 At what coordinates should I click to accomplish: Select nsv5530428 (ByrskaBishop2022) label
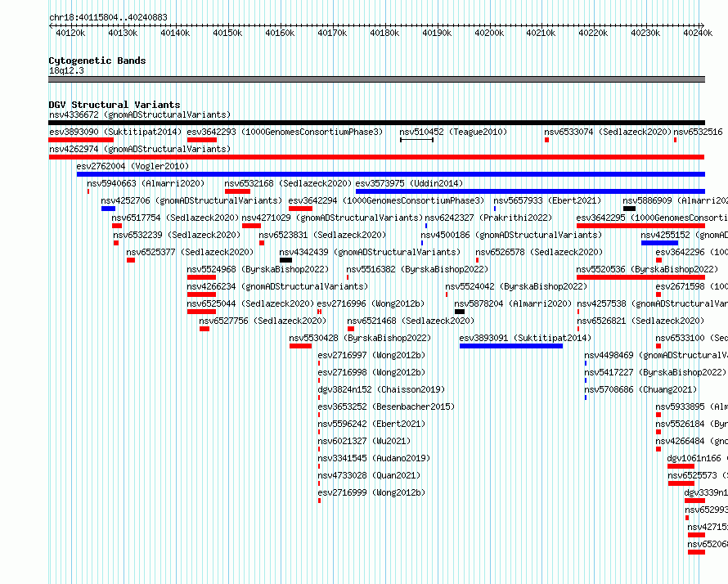[x=360, y=338]
